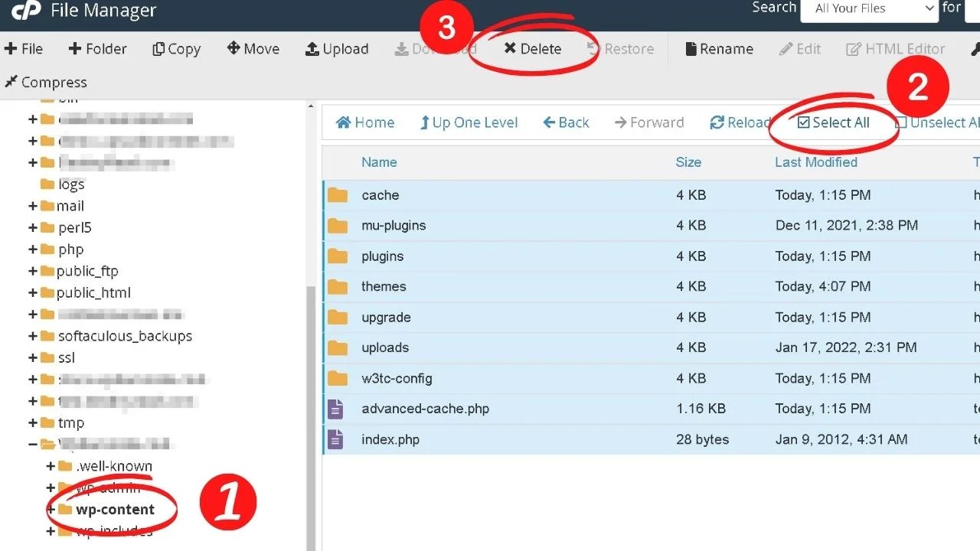This screenshot has height=551, width=980.
Task: Click the Edit menu item
Action: pyautogui.click(x=800, y=48)
